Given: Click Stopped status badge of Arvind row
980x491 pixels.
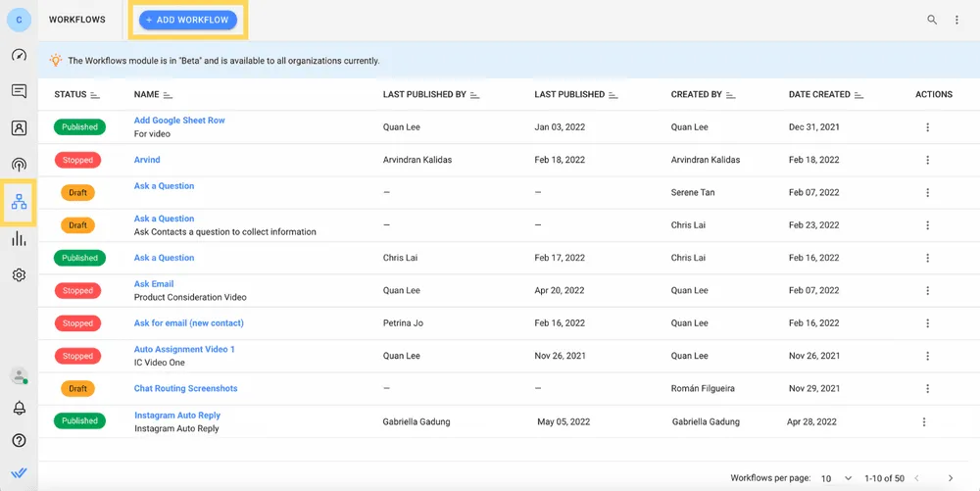Looking at the screenshot, I should [77, 160].
